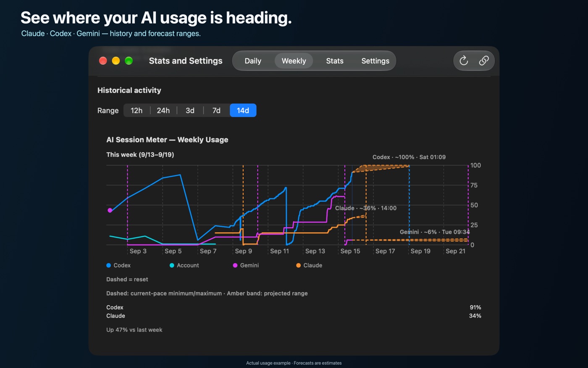The height and width of the screenshot is (368, 588).
Task: Click the magenta Gemini start point on the chart
Action: click(110, 210)
